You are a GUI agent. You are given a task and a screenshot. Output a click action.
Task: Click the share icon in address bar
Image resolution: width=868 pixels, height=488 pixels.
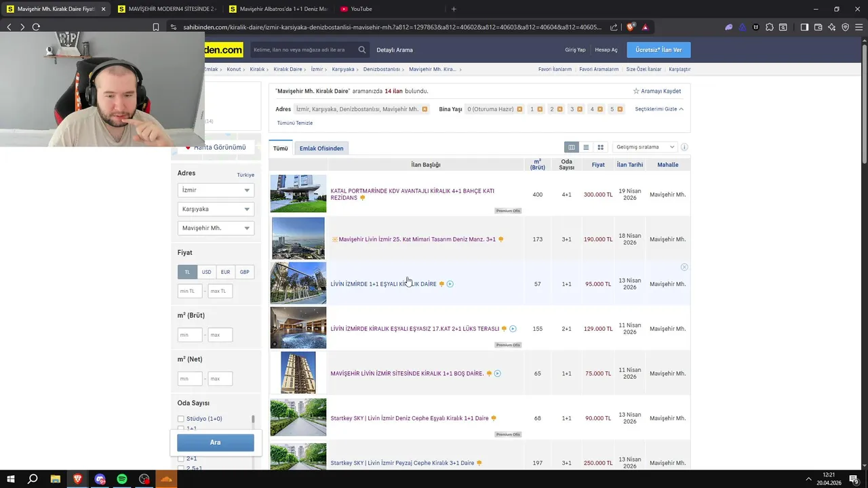(614, 27)
